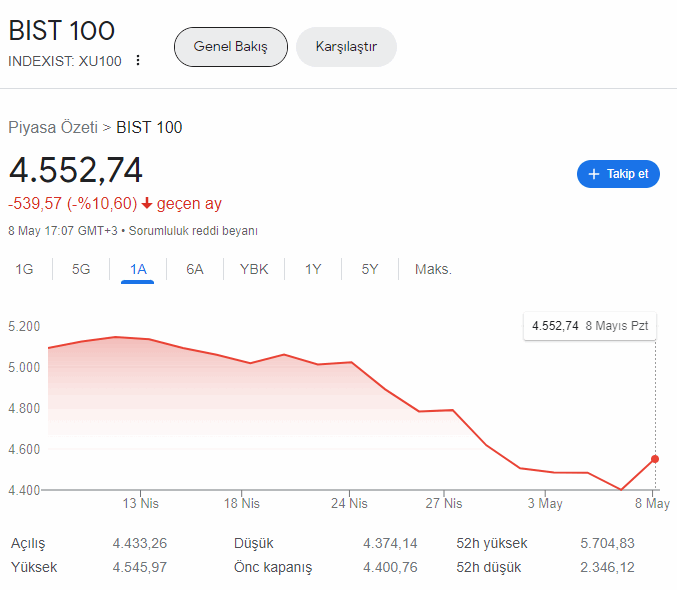Click the 24 Nis point on chart

(350, 362)
